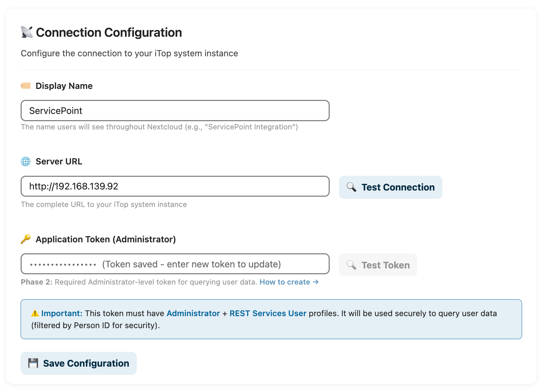544x392 pixels.
Task: Click the yellow warning triangle icon
Action: [35, 313]
